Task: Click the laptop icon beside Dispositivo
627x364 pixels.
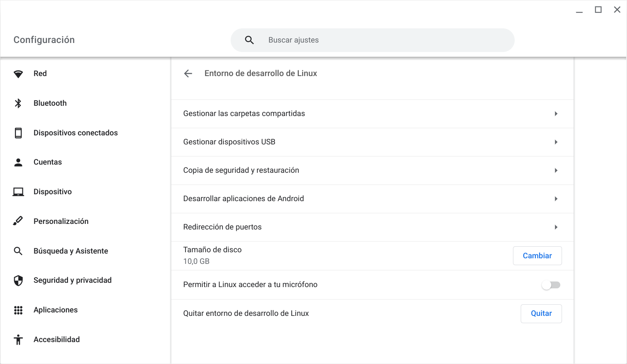Action: (18, 192)
